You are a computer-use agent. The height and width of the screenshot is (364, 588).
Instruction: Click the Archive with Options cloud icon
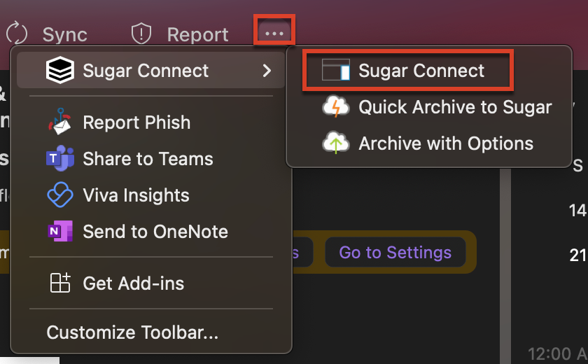tap(335, 143)
